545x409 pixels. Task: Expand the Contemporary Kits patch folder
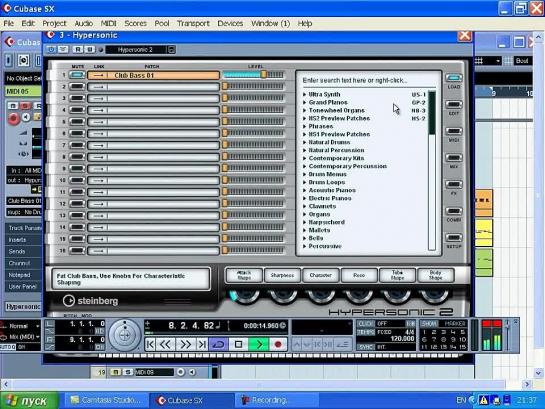[304, 158]
